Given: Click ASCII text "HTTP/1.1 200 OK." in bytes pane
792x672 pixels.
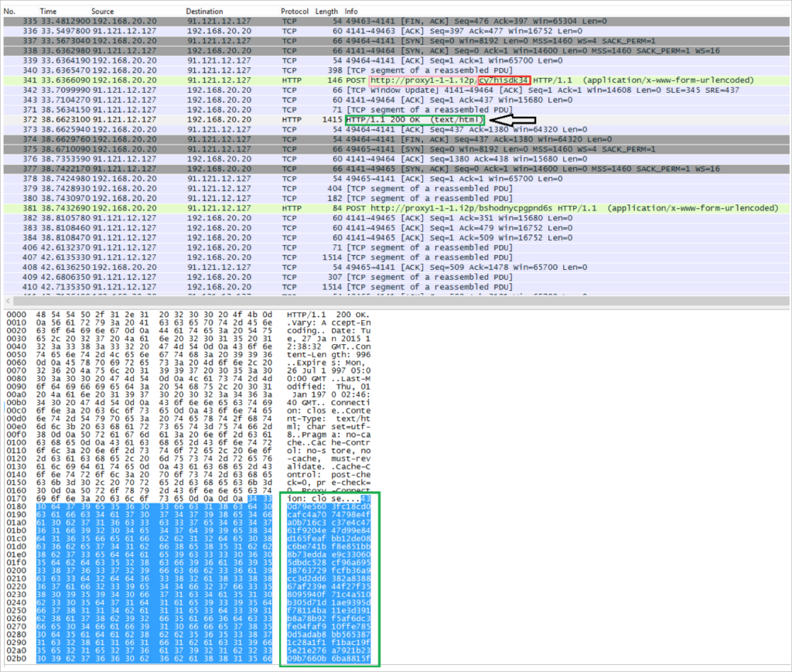Looking at the screenshot, I should 319,316.
